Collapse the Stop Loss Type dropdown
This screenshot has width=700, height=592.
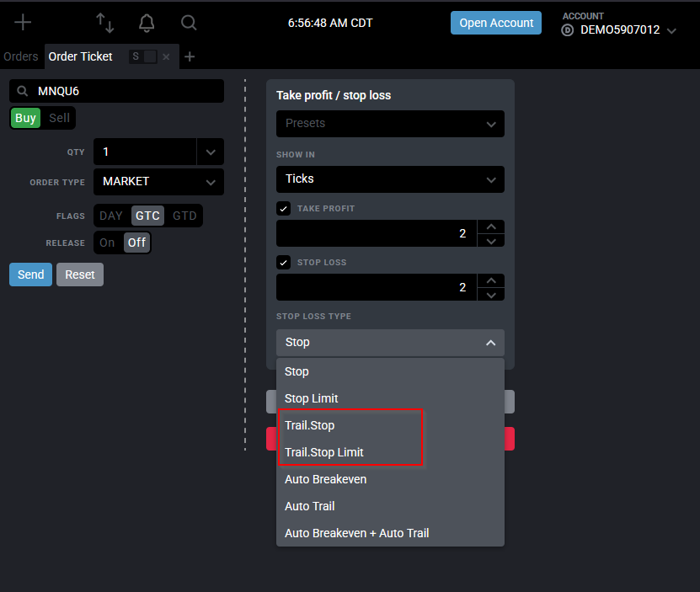[390, 343]
